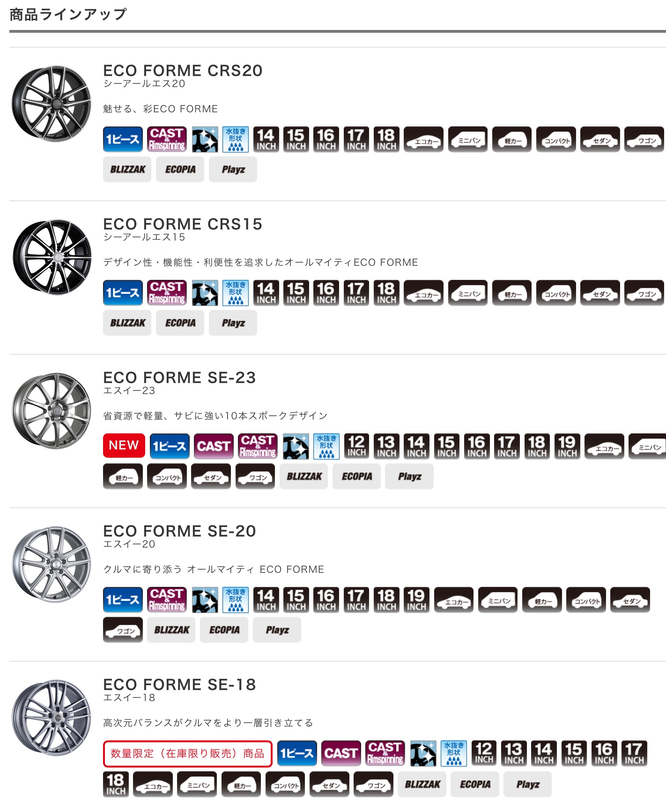
Task: Open the ECO FORME SE-20 product title
Action: coord(179,531)
